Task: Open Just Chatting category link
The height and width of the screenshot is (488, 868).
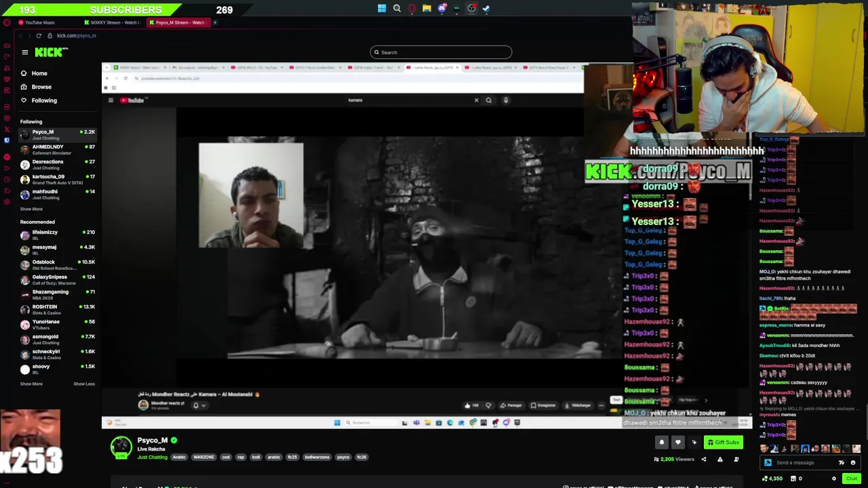Action: click(152, 457)
